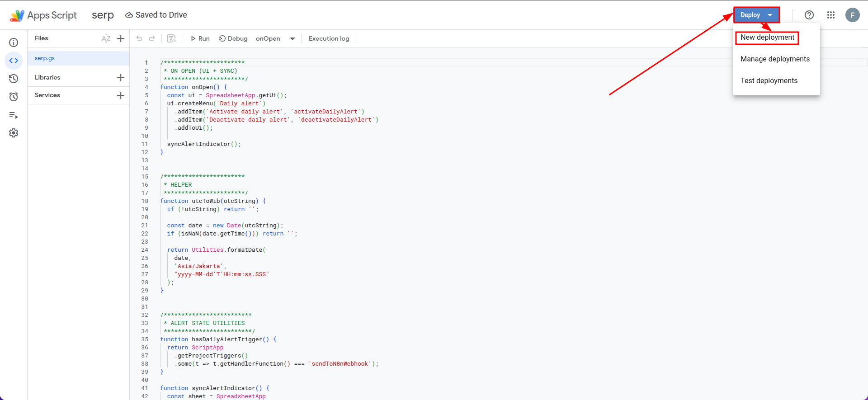Click the Deploy dropdown button
The image size is (868, 400).
coord(756,15)
